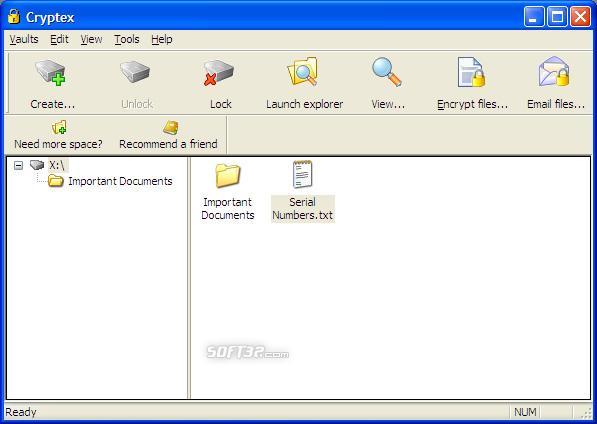Screen dimensions: 597x424
Task: Click the Cryptex padlock title bar icon
Action: 14,16
